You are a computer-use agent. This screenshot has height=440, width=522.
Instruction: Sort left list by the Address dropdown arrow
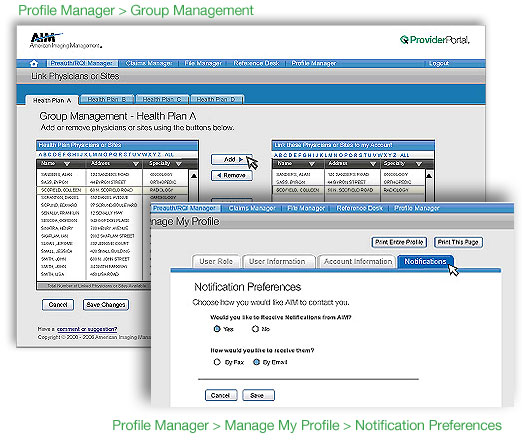[136, 164]
